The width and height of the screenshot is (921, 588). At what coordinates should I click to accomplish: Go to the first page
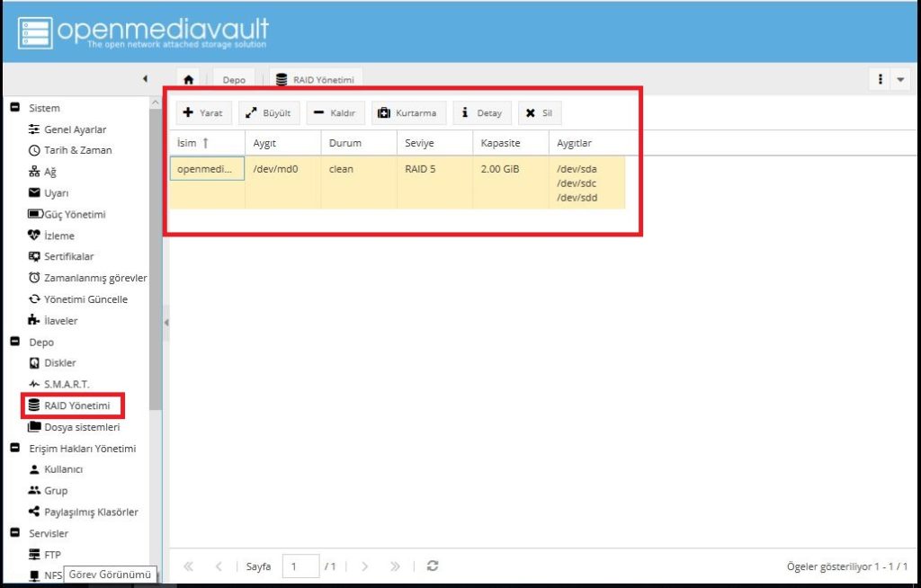[189, 566]
